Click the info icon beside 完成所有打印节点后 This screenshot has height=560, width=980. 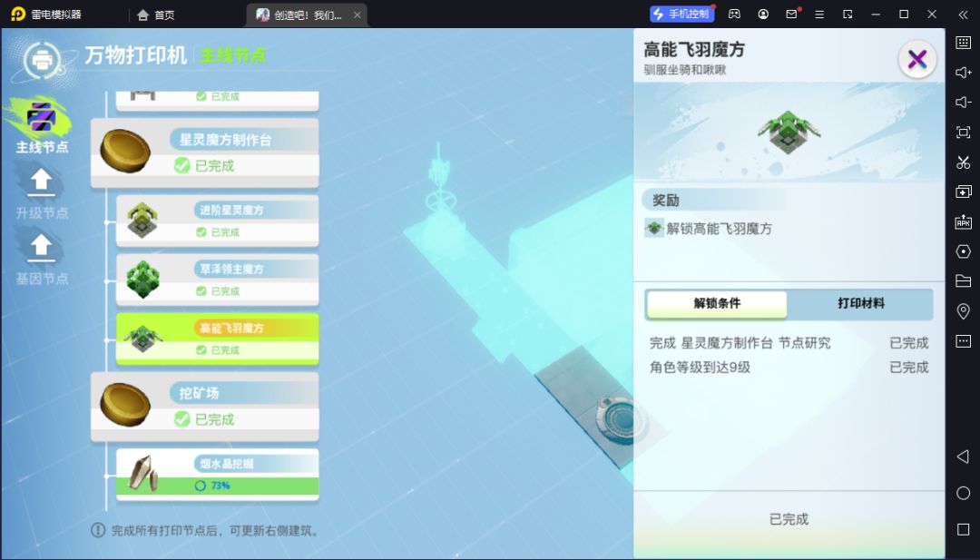pos(97,531)
